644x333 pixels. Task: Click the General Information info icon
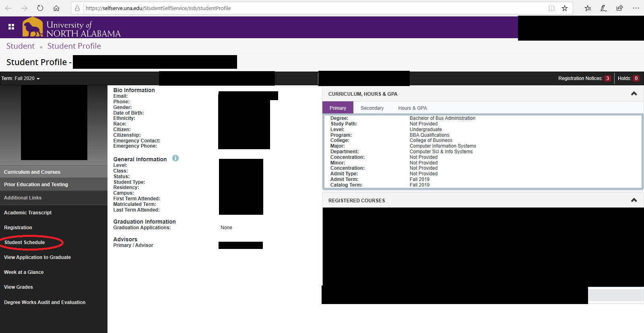(175, 158)
